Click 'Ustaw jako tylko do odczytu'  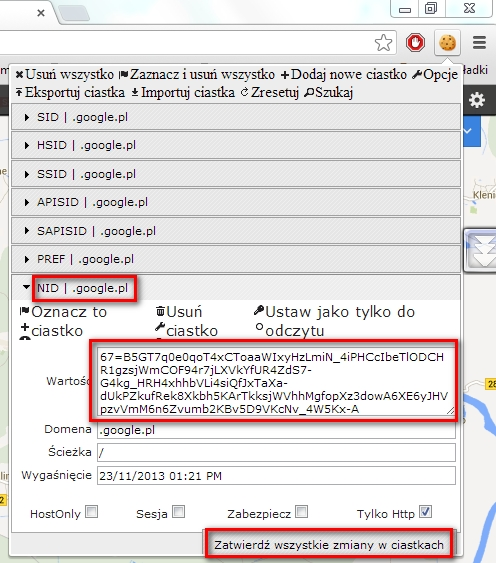(x=335, y=321)
